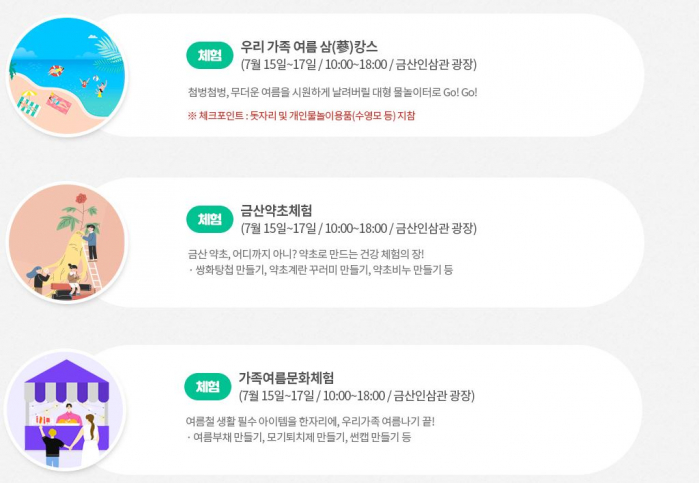Image resolution: width=699 pixels, height=483 pixels.
Task: Click the 첨벙첨벙 water playground description
Action: coord(332,93)
